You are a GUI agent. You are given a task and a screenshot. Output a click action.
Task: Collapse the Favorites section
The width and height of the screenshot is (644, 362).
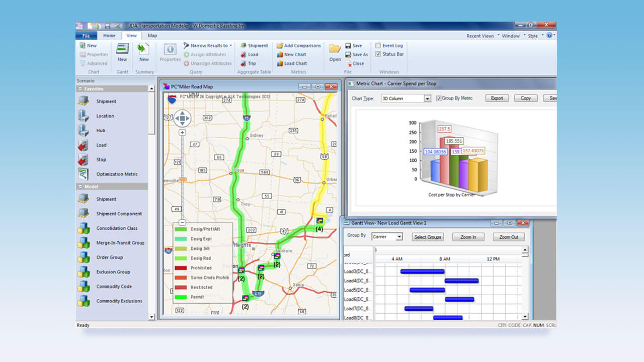tap(80, 89)
